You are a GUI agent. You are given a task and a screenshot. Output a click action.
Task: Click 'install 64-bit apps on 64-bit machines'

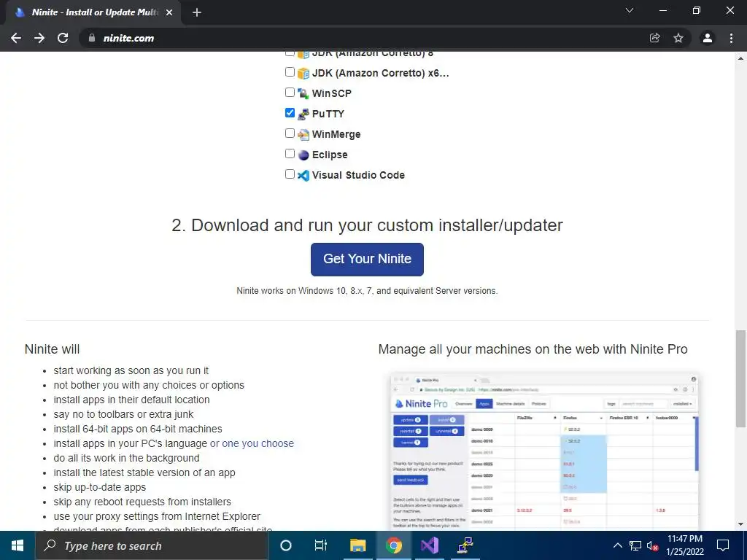click(x=138, y=429)
